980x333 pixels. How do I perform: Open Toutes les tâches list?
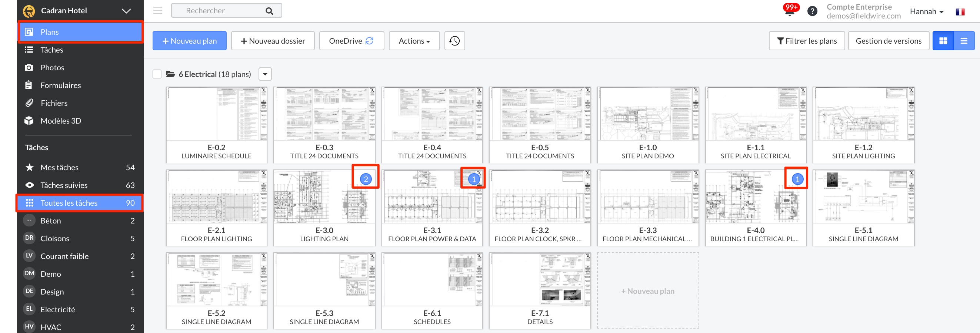point(80,203)
